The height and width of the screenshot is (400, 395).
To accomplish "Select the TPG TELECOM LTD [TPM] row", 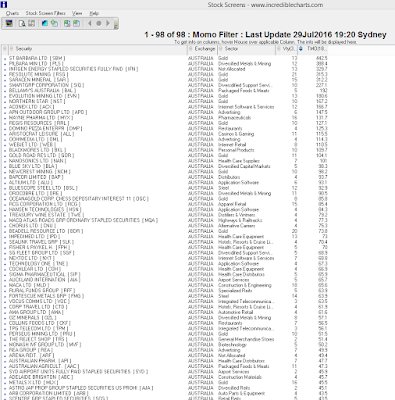I will pyautogui.click(x=165, y=328).
